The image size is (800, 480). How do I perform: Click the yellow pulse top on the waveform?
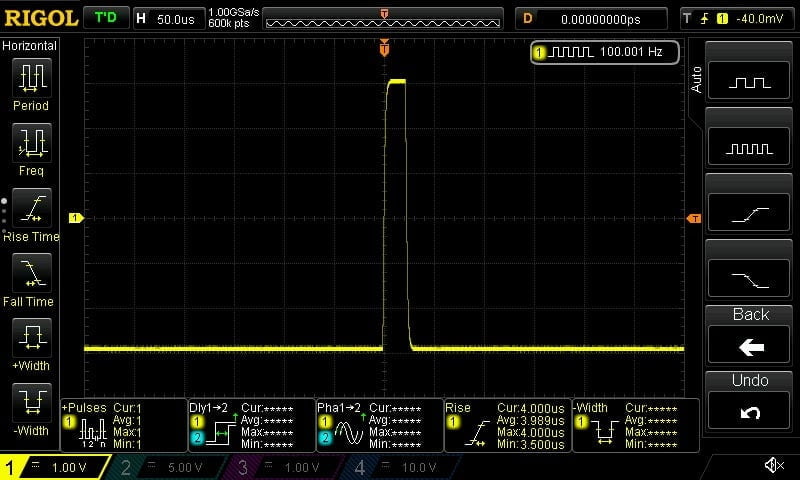[396, 81]
